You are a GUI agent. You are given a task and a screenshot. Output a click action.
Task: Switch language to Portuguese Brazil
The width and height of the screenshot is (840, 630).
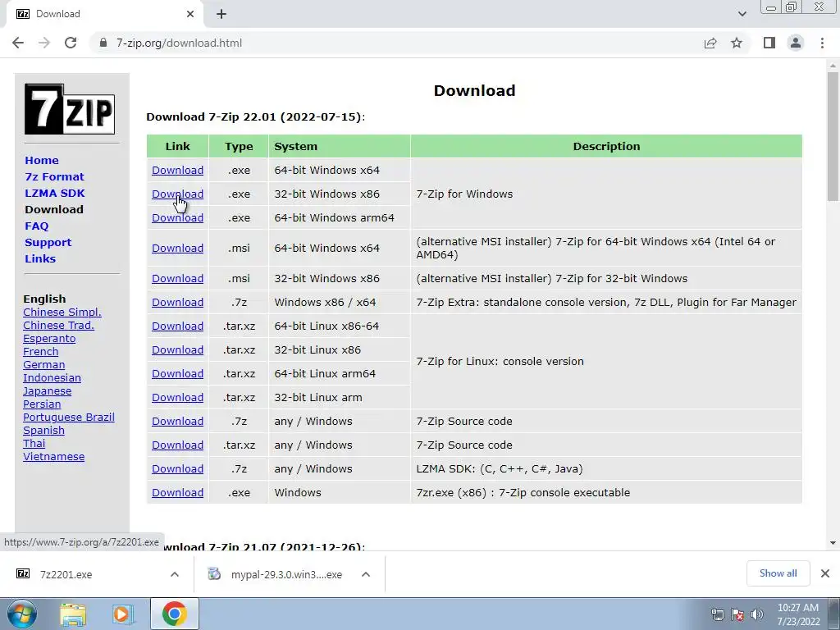coord(69,418)
